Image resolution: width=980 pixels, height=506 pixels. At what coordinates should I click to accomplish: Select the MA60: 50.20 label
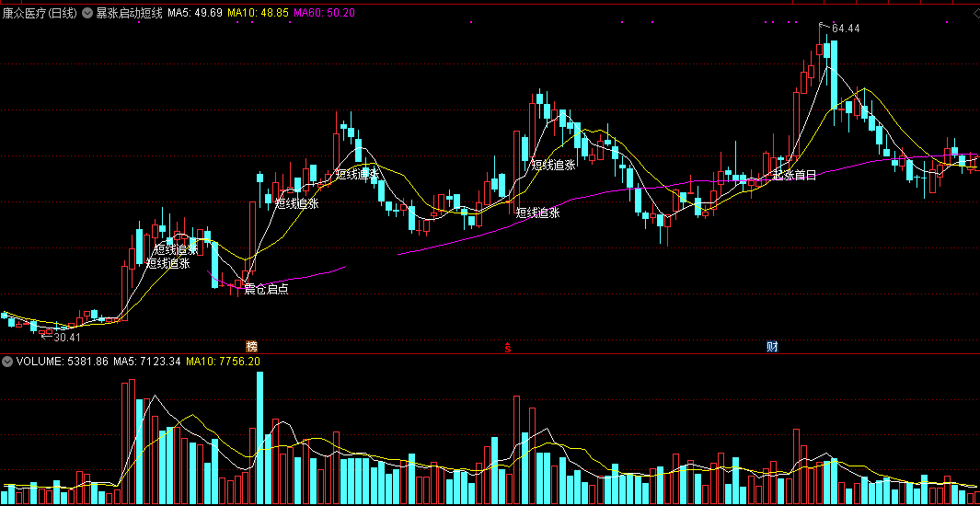coord(325,13)
